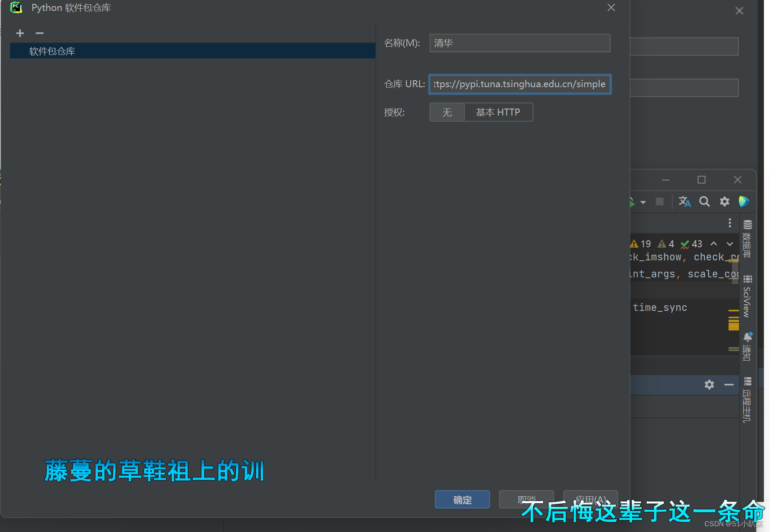The width and height of the screenshot is (770, 532).
Task: Close the PyCharm main window
Action: 738,180
